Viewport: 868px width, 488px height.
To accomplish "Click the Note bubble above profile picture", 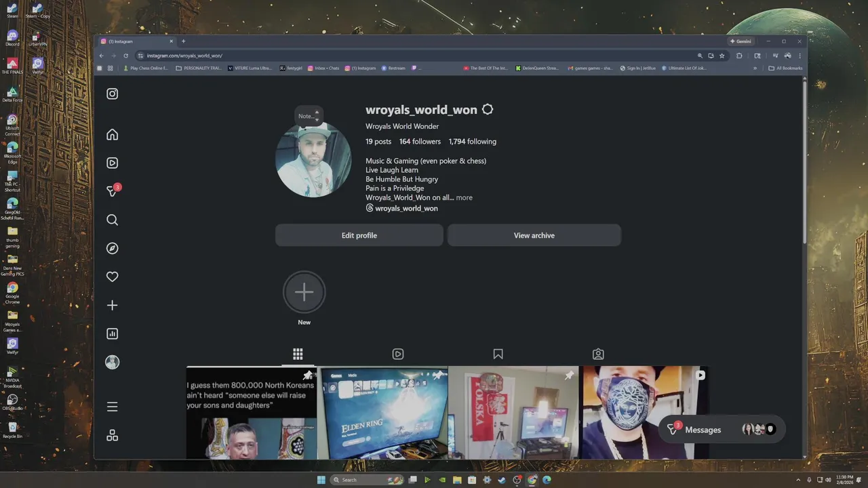I will tap(308, 116).
